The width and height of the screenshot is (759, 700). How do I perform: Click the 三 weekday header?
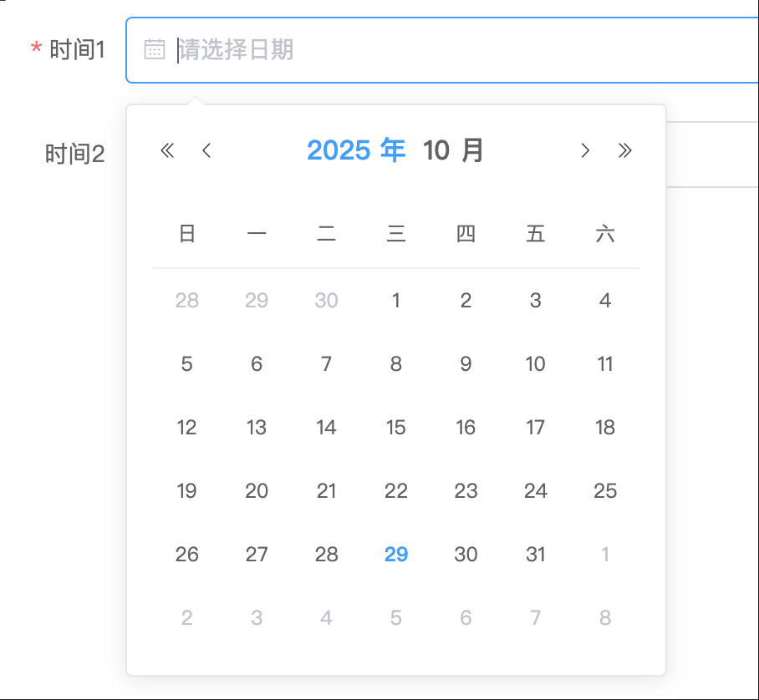[396, 234]
